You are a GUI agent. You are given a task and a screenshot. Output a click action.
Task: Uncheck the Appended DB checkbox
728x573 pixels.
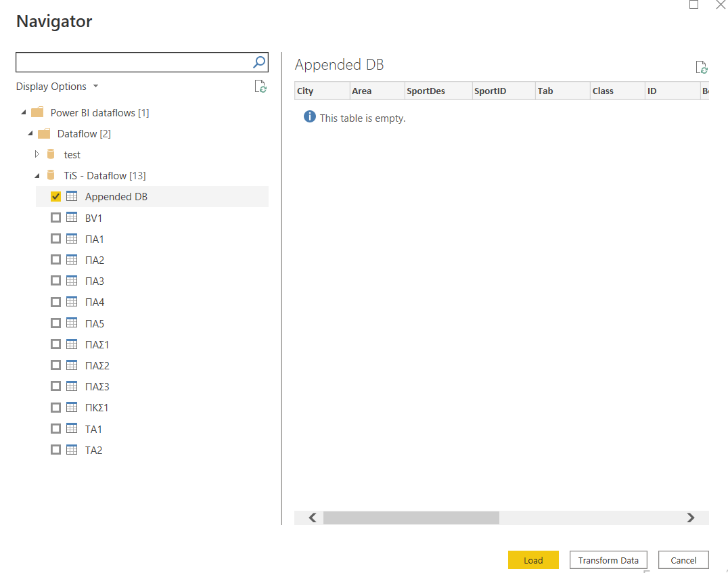(x=55, y=196)
